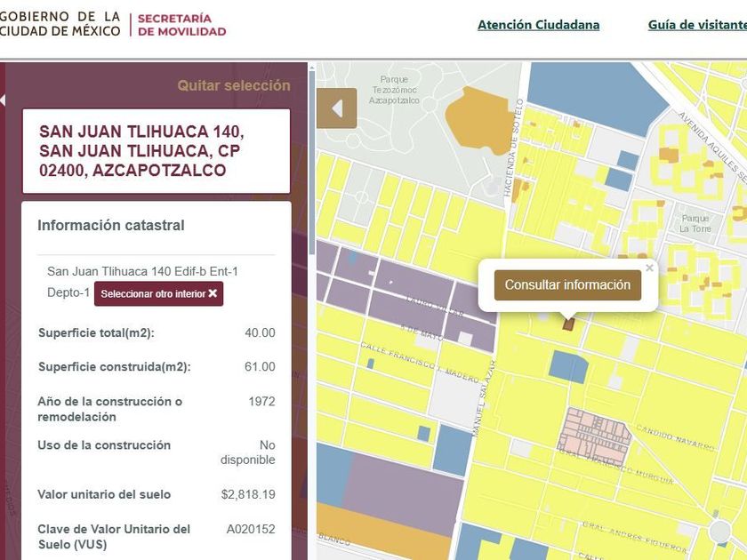This screenshot has width=747, height=560.
Task: Open Atención Ciudadana link
Action: pyautogui.click(x=538, y=25)
